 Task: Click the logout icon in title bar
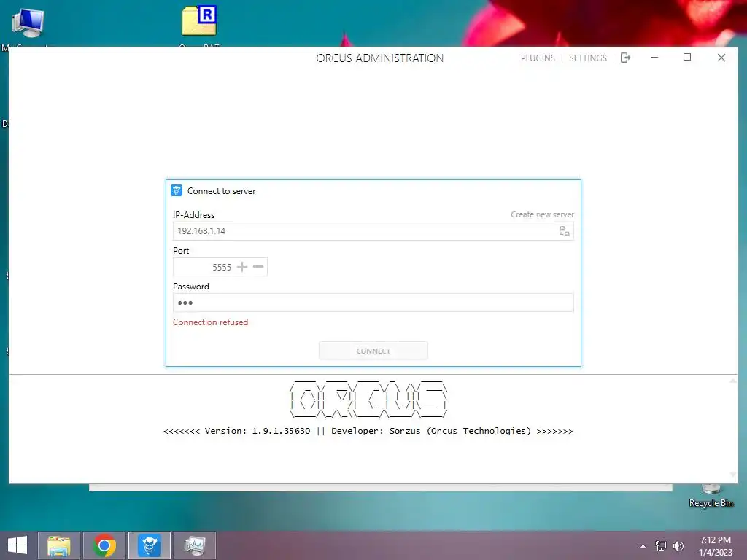pos(625,58)
